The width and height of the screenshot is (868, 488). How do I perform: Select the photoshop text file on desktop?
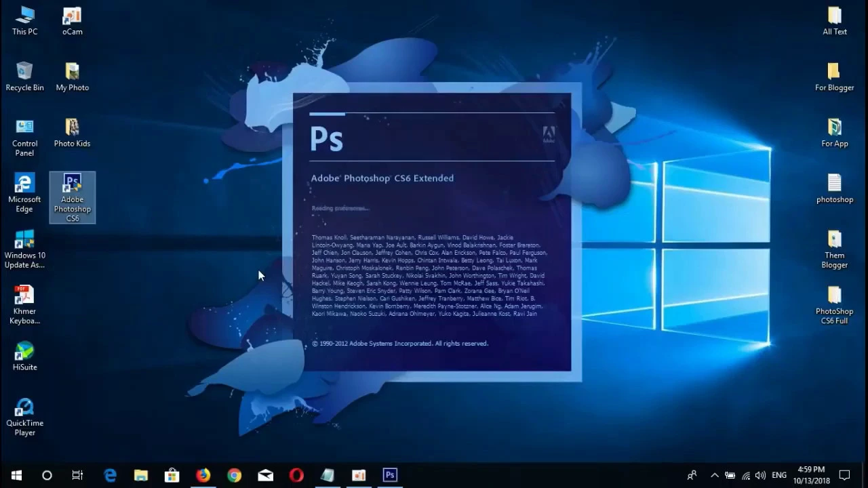click(x=835, y=188)
